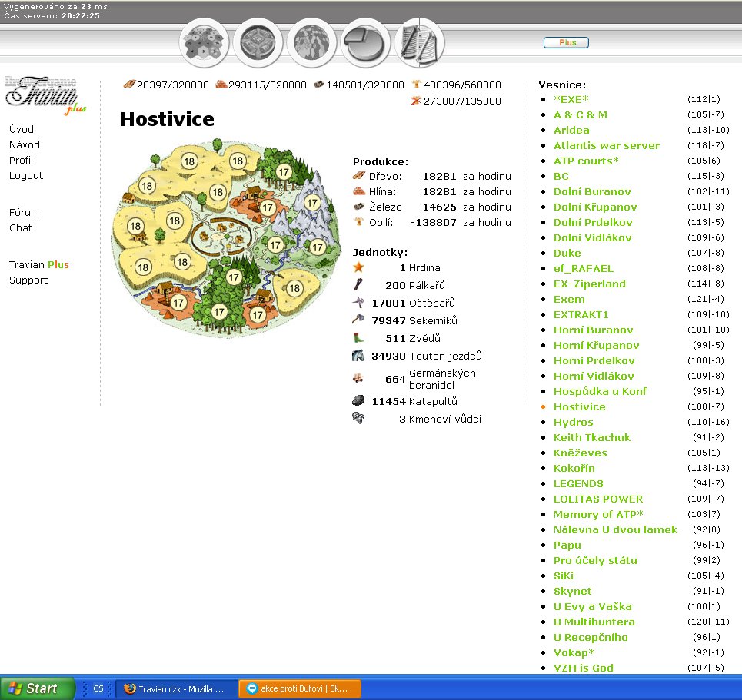
Task: Switch to village Hydros
Action: tap(573, 422)
